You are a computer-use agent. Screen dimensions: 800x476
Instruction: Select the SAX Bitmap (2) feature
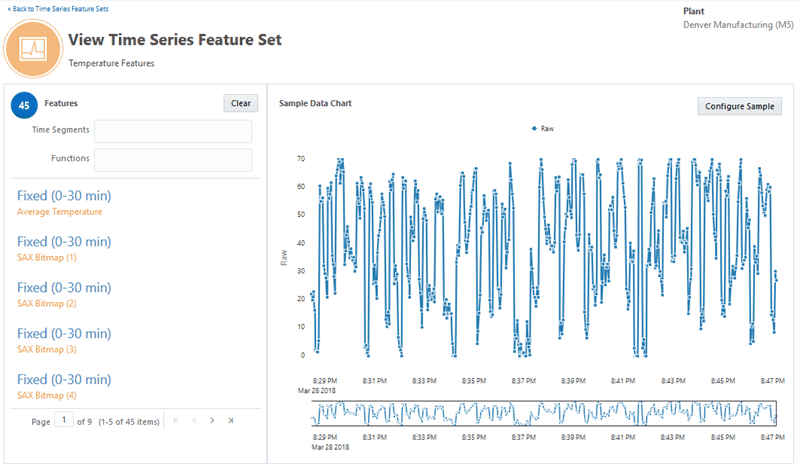[47, 304]
